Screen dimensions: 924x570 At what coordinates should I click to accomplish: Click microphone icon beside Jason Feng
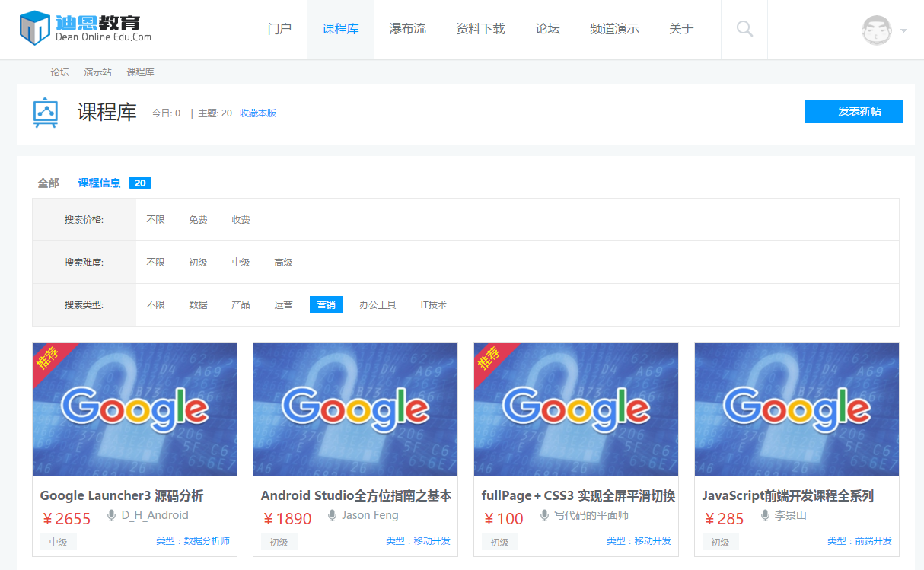click(x=332, y=516)
